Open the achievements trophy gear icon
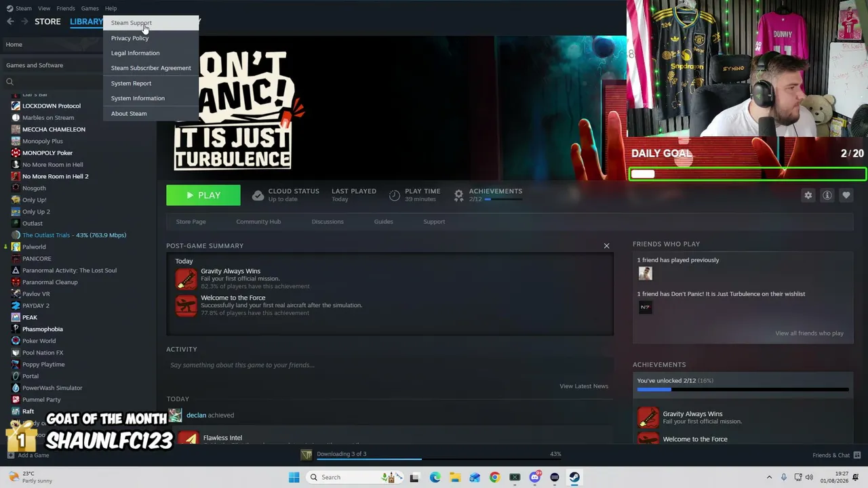Viewport: 868px width, 488px height. pos(458,195)
